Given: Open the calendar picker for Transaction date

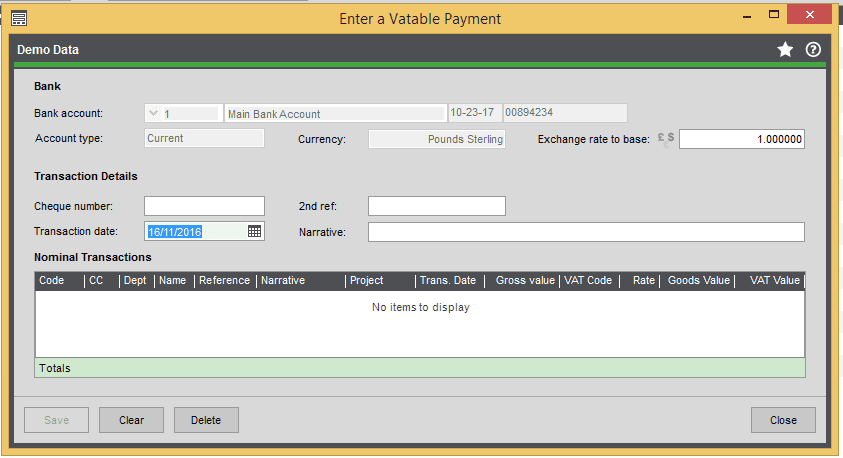Looking at the screenshot, I should [x=254, y=231].
